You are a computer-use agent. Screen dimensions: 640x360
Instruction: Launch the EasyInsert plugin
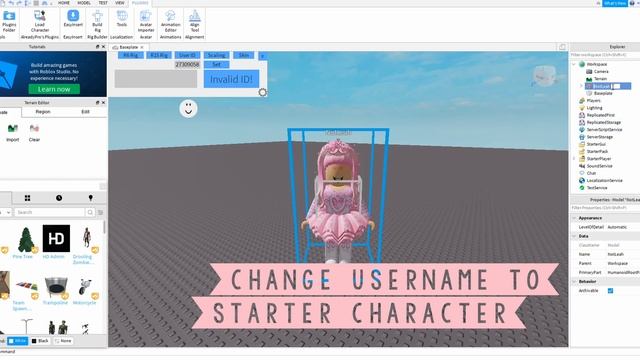(73, 19)
